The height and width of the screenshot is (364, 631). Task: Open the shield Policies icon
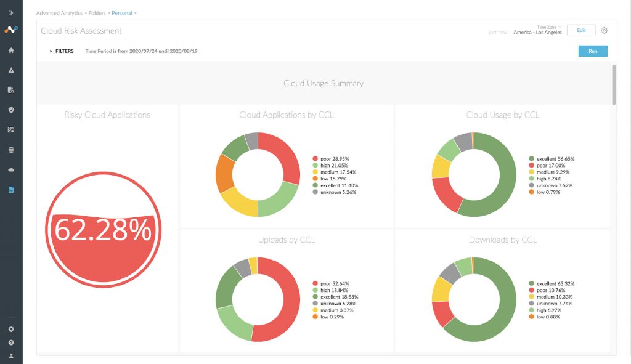tap(11, 110)
